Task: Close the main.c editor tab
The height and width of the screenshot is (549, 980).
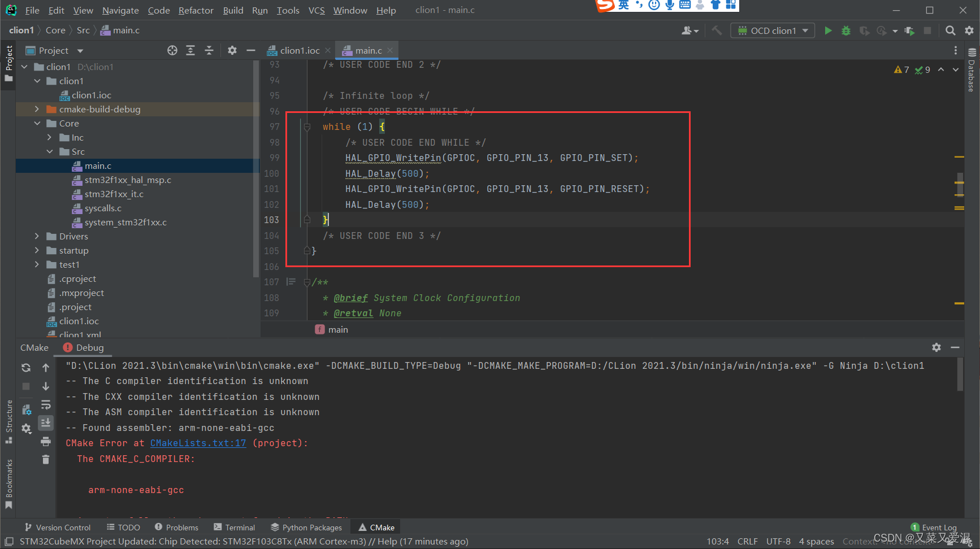Action: tap(390, 50)
